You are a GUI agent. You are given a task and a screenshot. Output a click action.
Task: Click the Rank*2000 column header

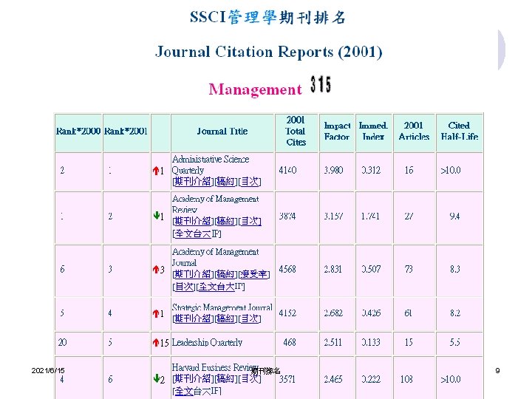point(78,132)
